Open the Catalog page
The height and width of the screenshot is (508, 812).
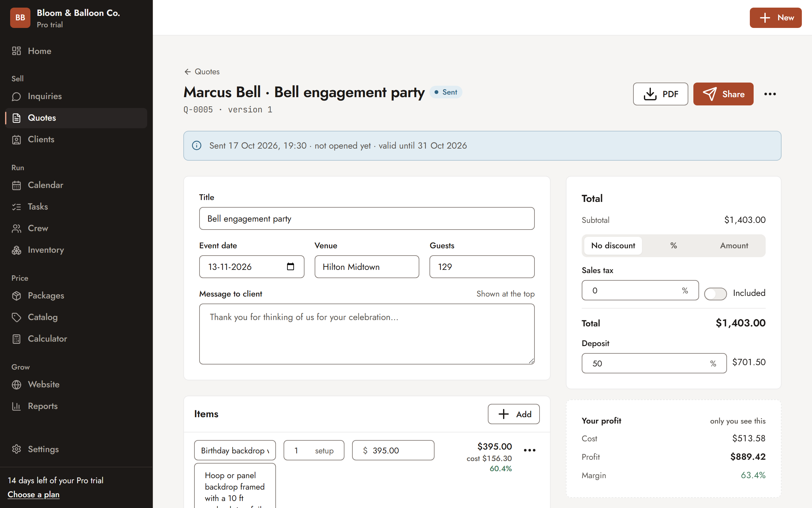76,317
